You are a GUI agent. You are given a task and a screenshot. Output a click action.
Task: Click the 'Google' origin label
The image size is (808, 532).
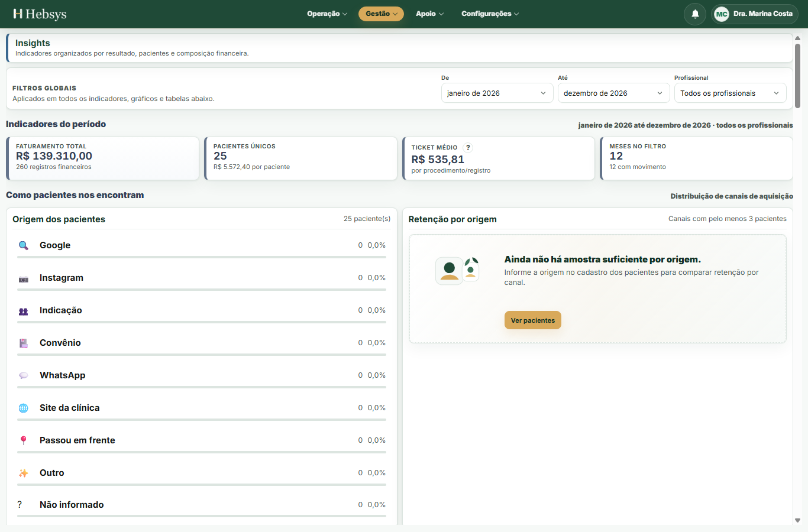tap(55, 245)
